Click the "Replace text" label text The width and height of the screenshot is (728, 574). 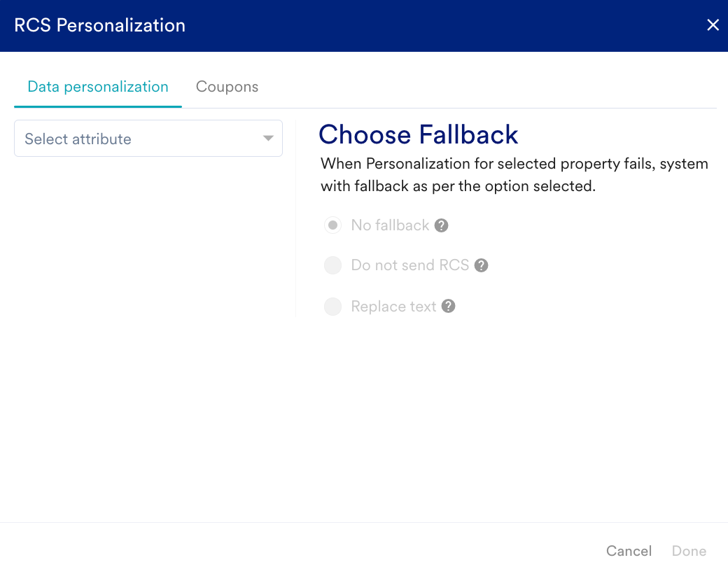coord(393,307)
